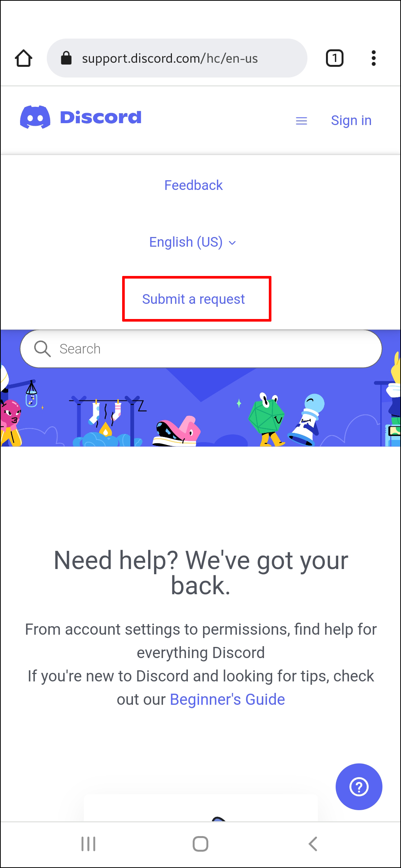This screenshot has width=401, height=868.
Task: Select Submit a request
Action: pos(193,299)
